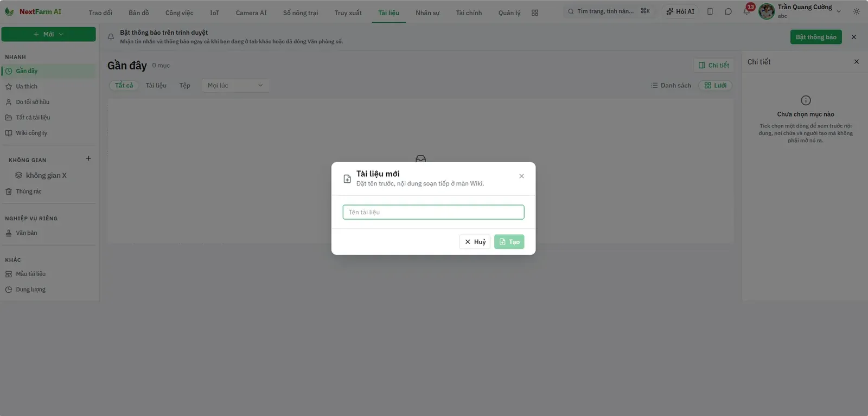This screenshot has width=868, height=416.
Task: Click the Bật thông báo button
Action: coord(816,37)
